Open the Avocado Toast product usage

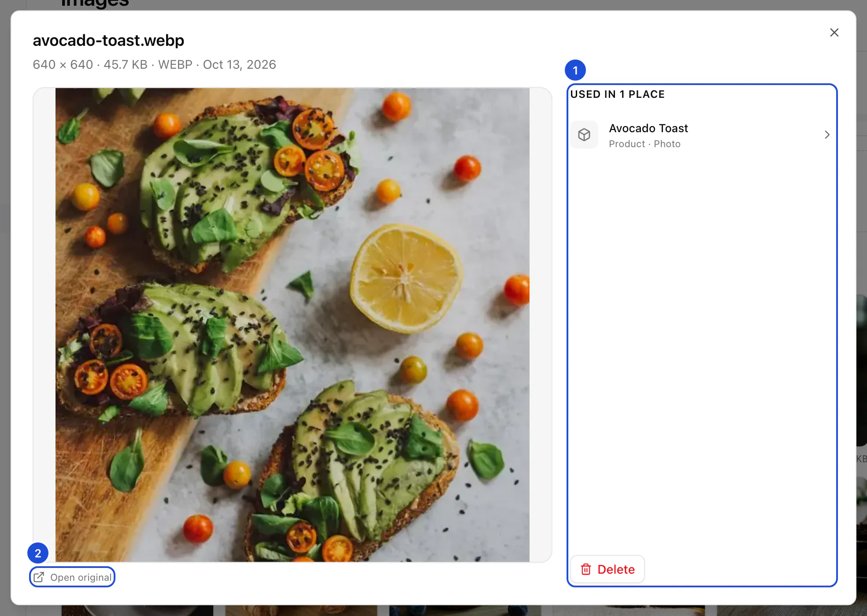click(702, 135)
